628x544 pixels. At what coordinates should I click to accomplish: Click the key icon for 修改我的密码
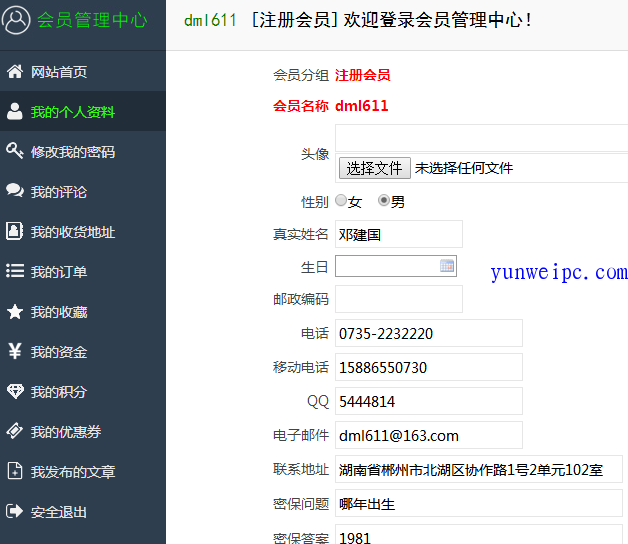(x=15, y=152)
